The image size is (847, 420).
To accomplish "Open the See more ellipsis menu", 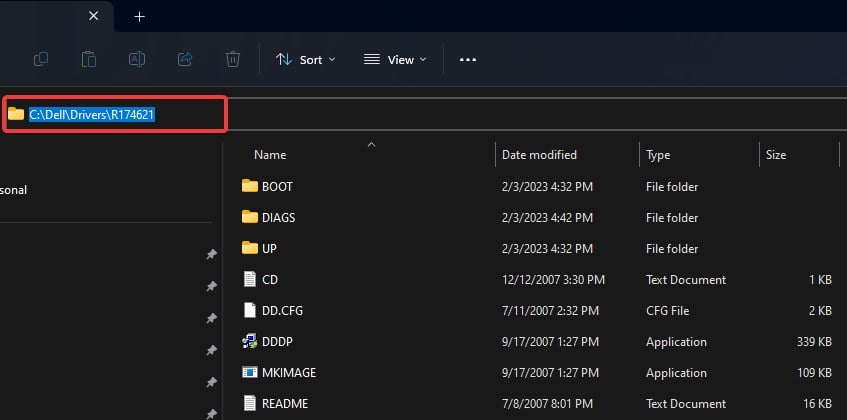I will coord(468,59).
